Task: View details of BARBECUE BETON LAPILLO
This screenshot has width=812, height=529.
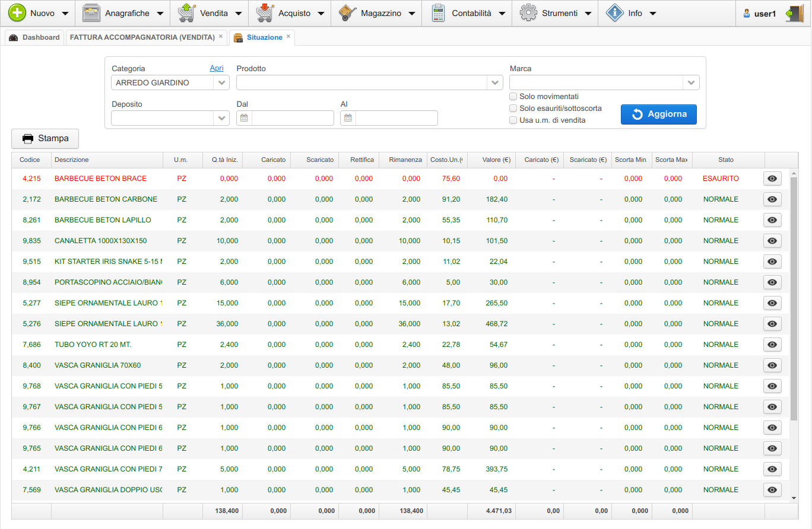Action: pyautogui.click(x=772, y=220)
